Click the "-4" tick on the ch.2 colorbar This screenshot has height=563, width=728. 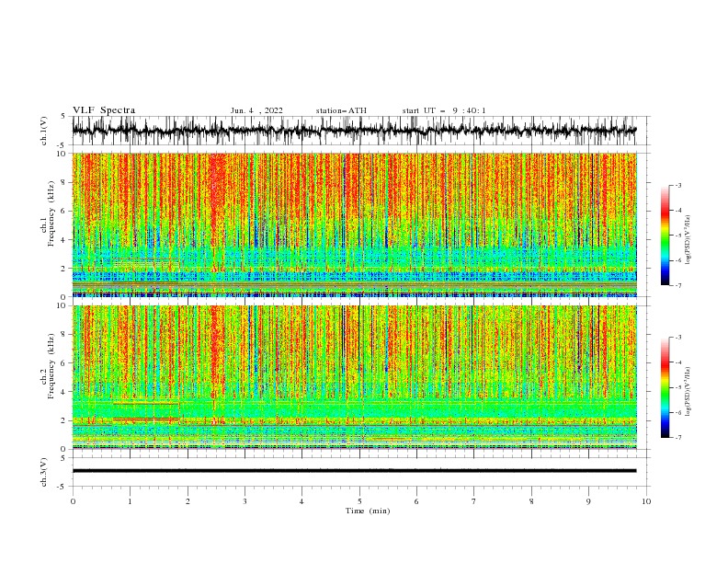tap(678, 362)
